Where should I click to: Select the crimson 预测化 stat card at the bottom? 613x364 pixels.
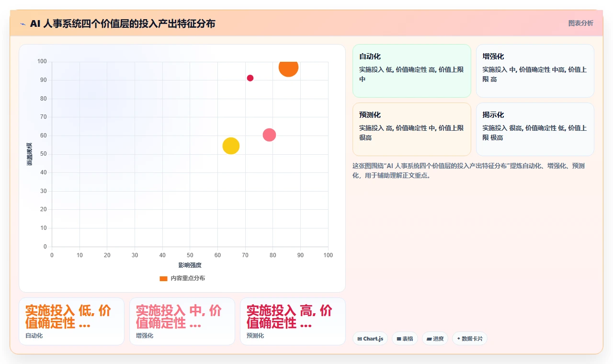293,321
